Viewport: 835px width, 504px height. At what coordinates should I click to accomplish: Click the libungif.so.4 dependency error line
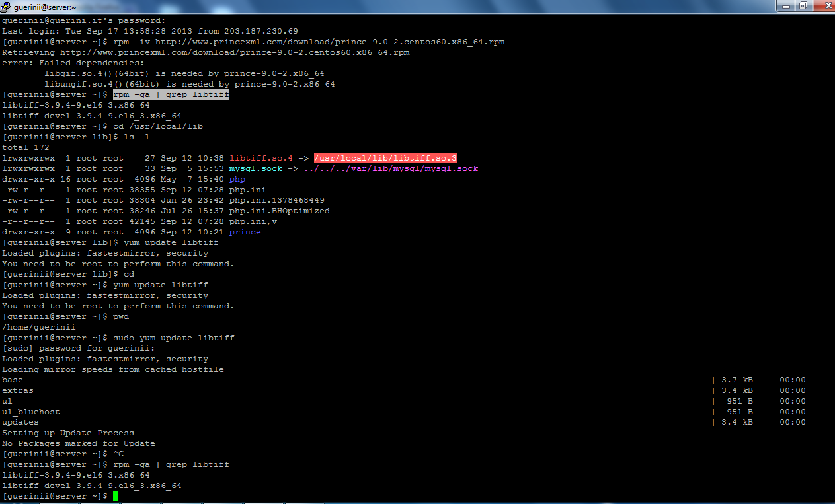(x=189, y=84)
